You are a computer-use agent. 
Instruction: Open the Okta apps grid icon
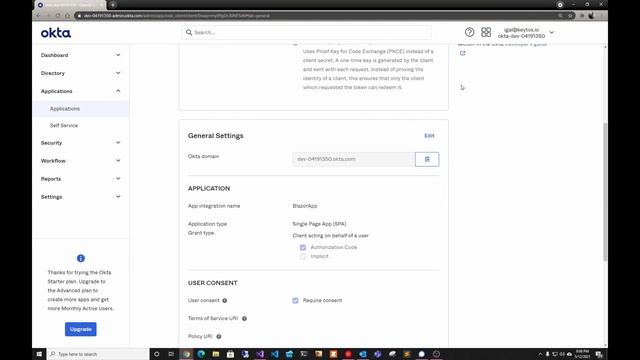coord(486,32)
